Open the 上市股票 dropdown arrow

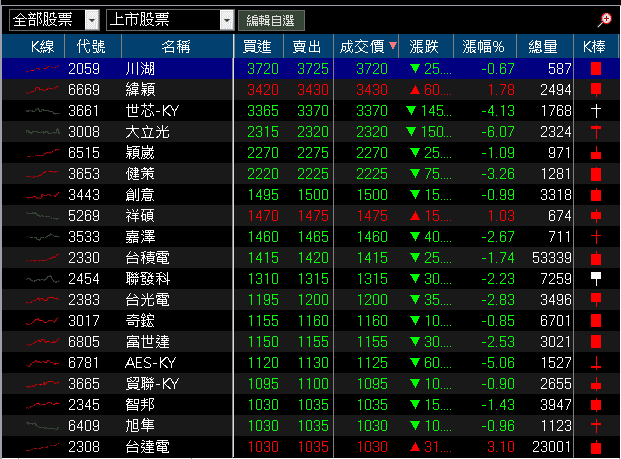tap(227, 20)
